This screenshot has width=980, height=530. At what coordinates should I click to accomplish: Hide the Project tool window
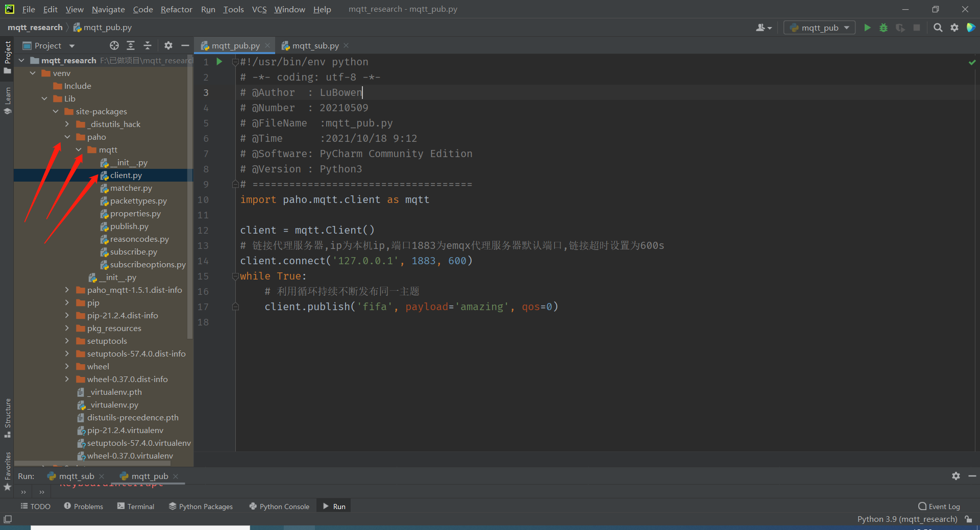pyautogui.click(x=185, y=45)
